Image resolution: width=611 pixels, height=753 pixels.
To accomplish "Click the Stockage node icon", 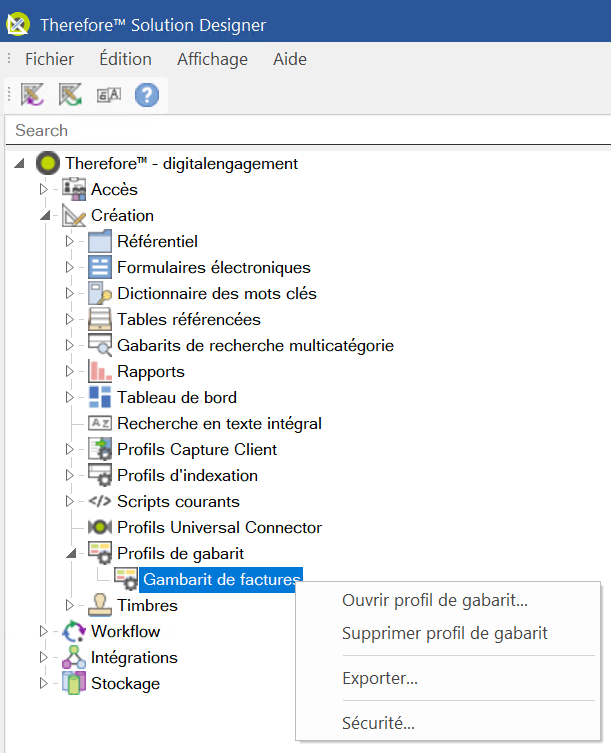I will point(74,682).
